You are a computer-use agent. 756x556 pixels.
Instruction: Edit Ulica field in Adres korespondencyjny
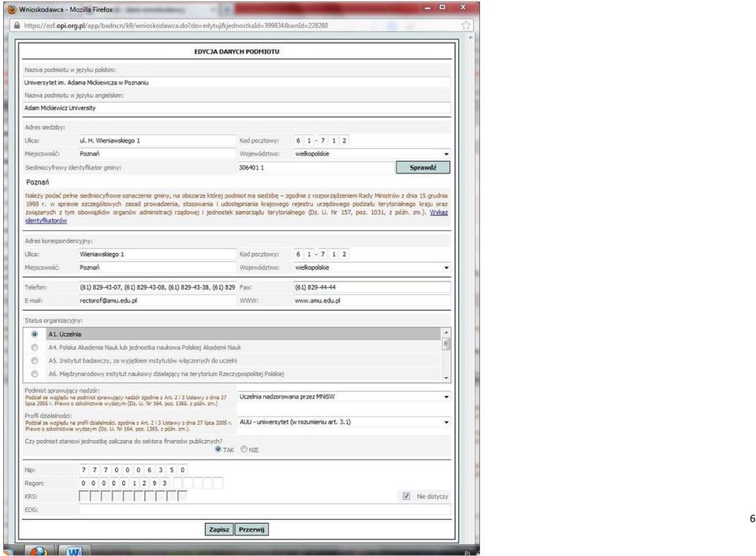(157, 254)
